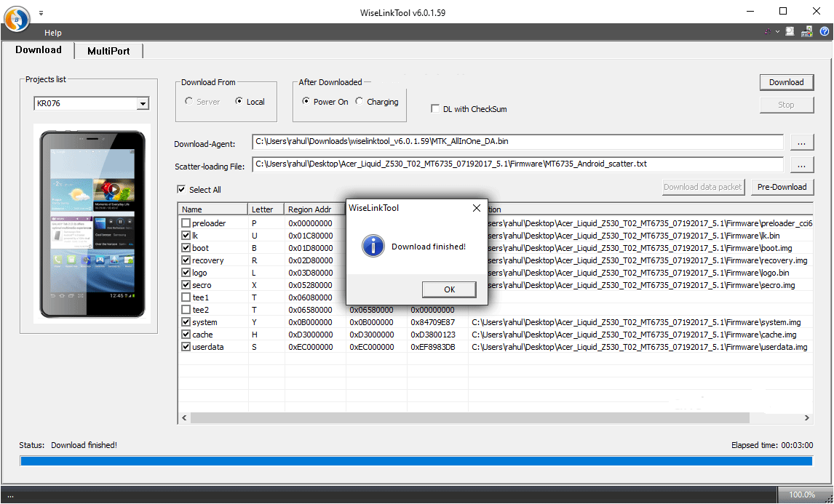Screen dimensions: 834x504
Task: Click the WiseLinkTool round application logo button
Action: 17,18
